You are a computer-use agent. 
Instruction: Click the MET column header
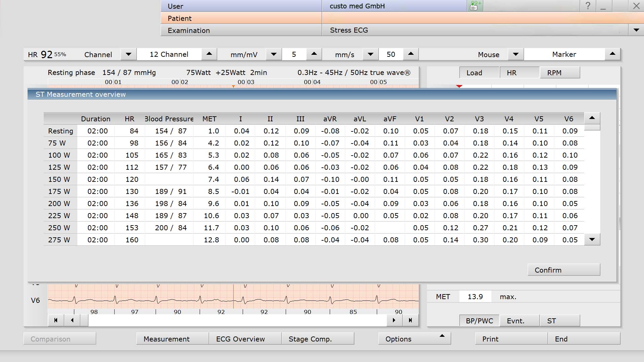[x=209, y=119]
